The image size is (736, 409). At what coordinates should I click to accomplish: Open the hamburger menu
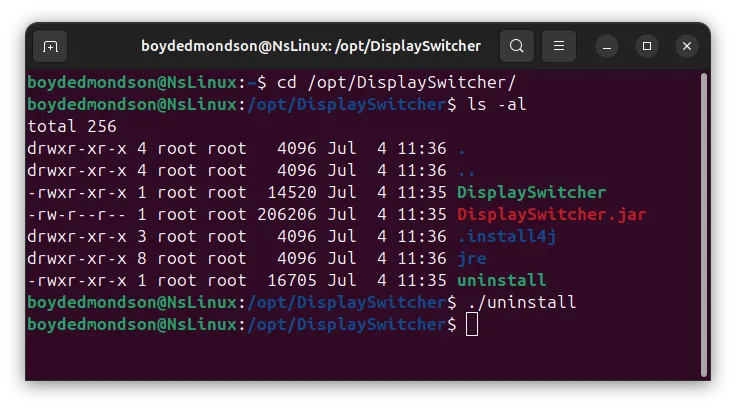click(559, 46)
